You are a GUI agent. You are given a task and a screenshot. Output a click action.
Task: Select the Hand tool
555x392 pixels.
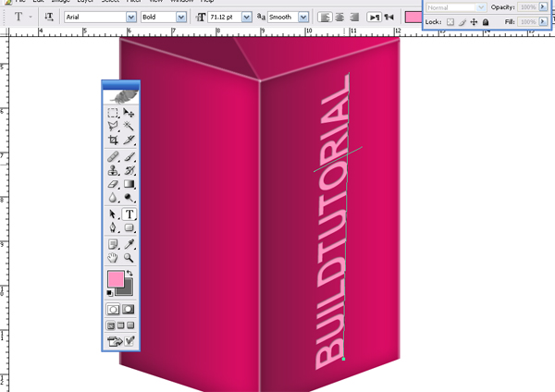click(x=113, y=258)
